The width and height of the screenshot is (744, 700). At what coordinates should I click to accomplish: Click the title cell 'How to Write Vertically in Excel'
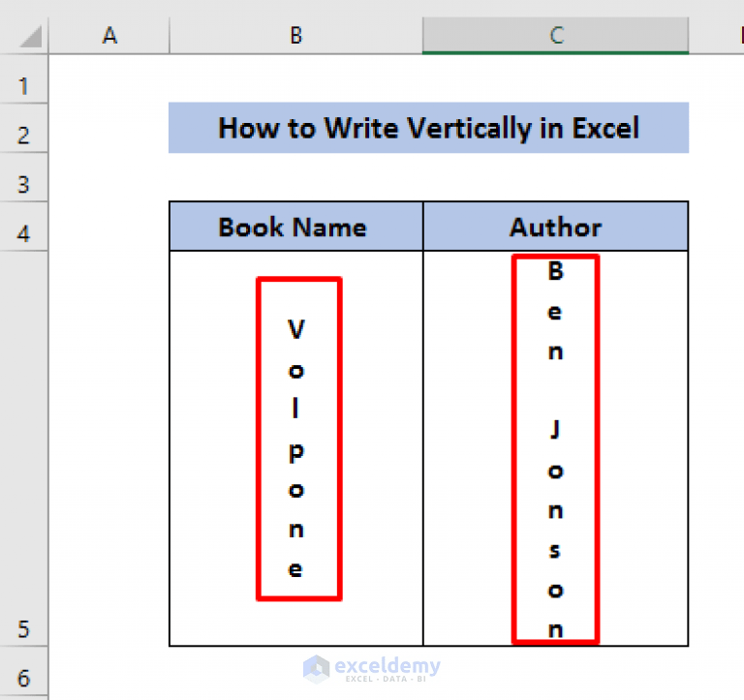click(428, 128)
